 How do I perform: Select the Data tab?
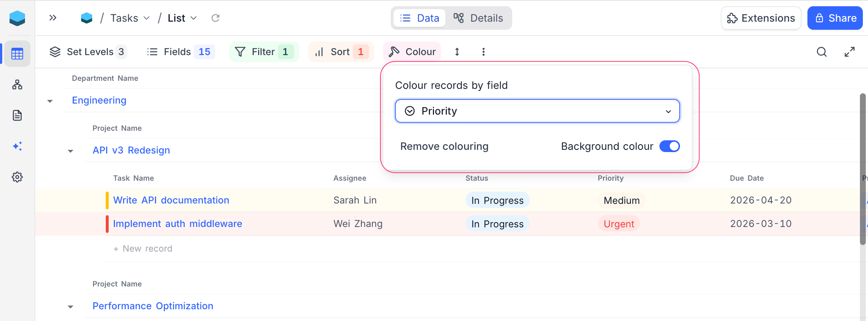pyautogui.click(x=420, y=18)
